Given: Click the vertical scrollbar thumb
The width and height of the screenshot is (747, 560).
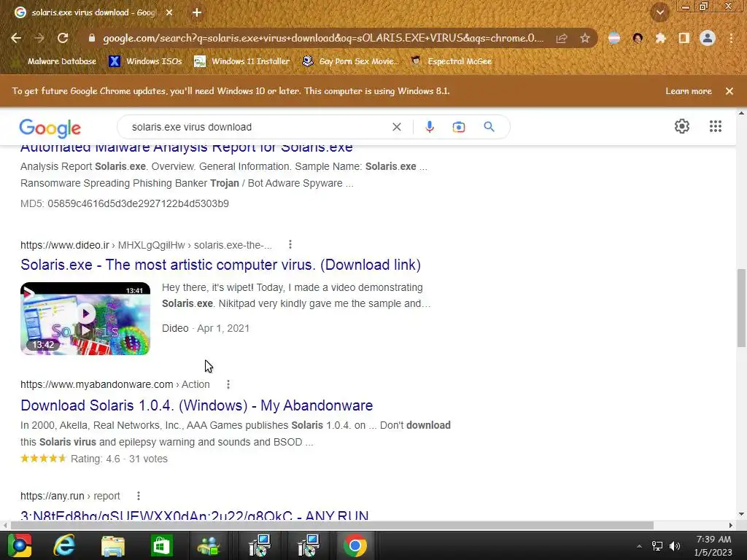Looking at the screenshot, I should tap(741, 308).
